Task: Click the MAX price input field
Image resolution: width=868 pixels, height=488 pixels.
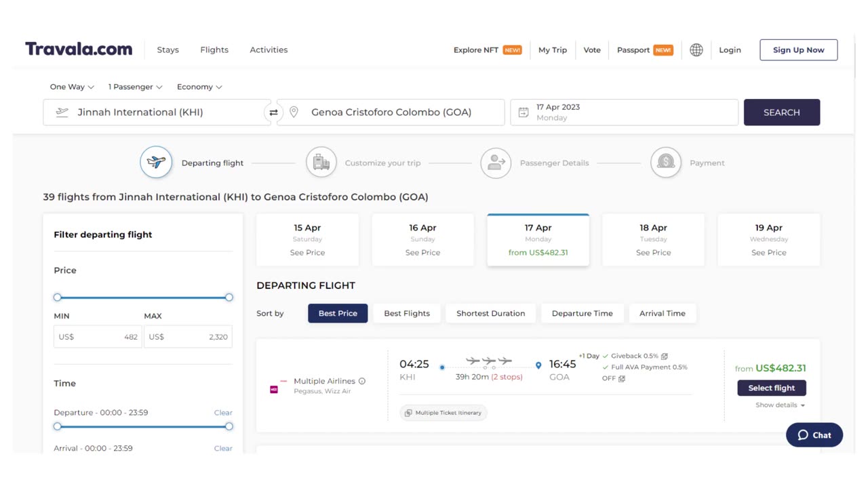Action: (x=188, y=337)
